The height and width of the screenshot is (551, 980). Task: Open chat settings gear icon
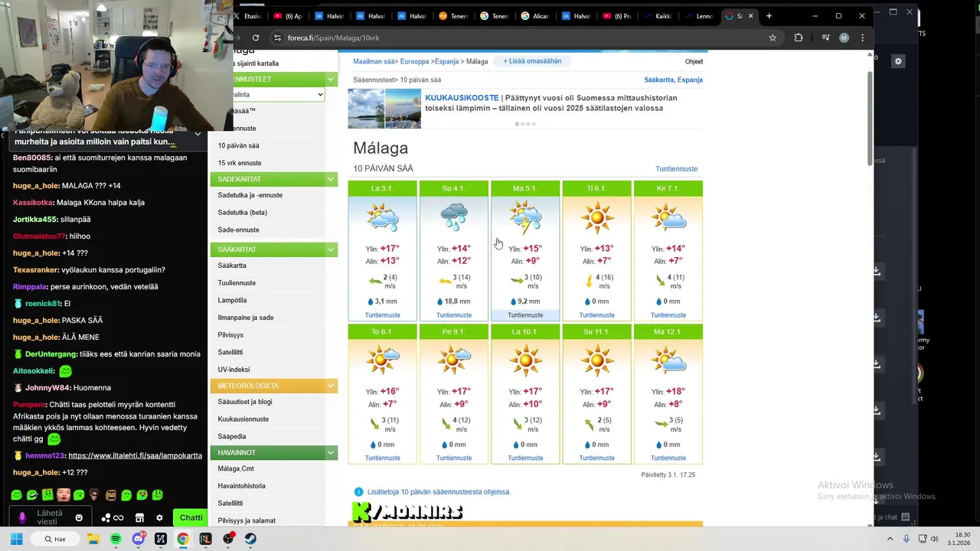coord(159,517)
